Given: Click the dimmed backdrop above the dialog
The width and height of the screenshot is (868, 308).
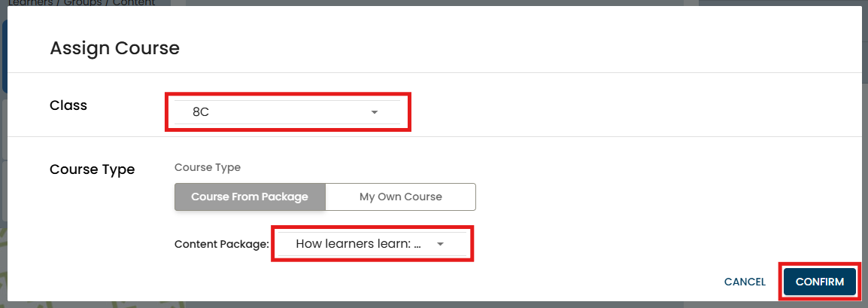Looking at the screenshot, I should (x=451, y=3).
